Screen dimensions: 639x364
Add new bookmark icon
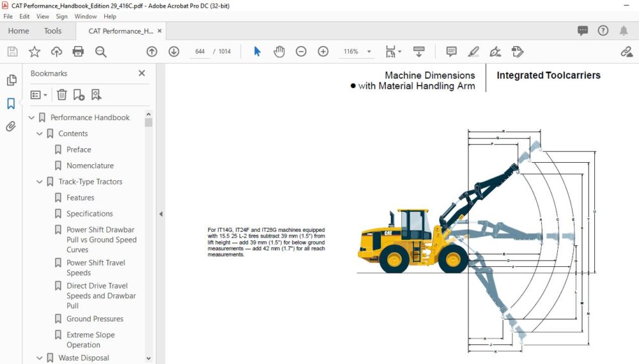coord(79,95)
